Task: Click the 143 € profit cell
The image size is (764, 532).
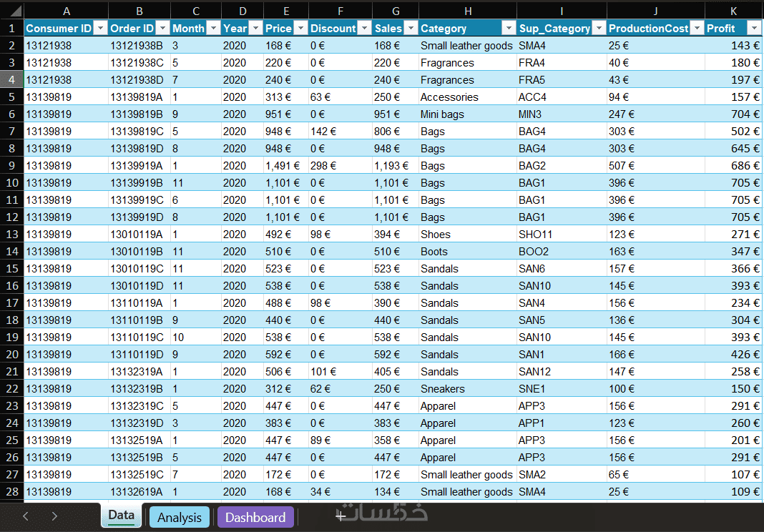Action: [x=733, y=46]
